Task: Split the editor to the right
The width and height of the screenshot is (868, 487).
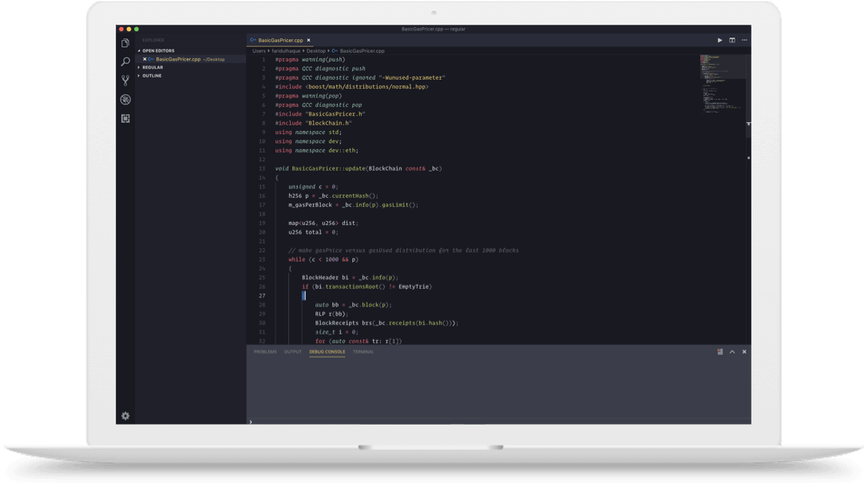Action: point(731,40)
